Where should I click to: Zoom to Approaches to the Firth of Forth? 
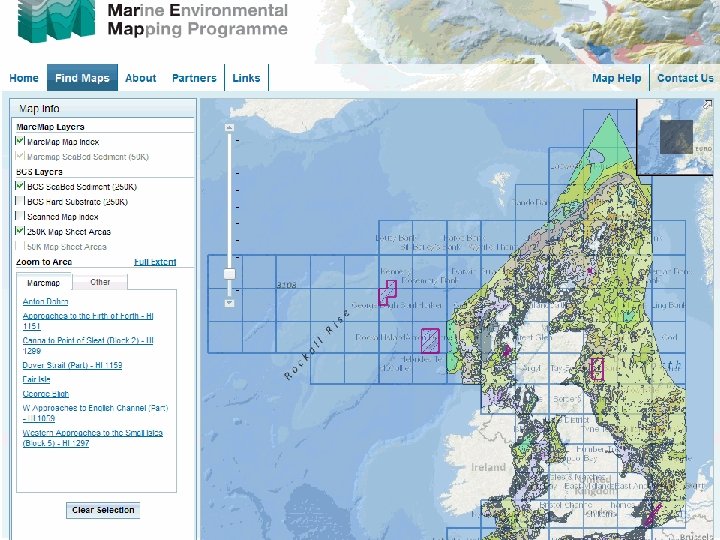(x=88, y=321)
